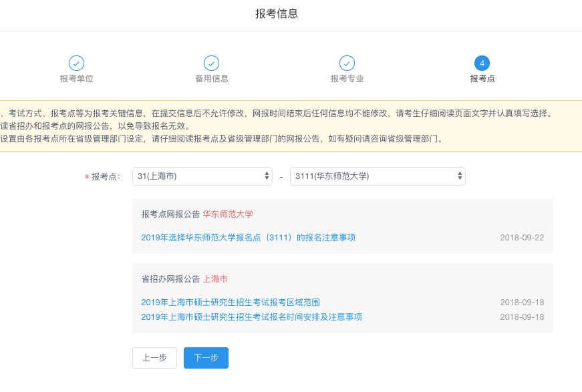Open the 3111(华东师范大学) exam site dropdown
The width and height of the screenshot is (582, 392).
pos(378,176)
